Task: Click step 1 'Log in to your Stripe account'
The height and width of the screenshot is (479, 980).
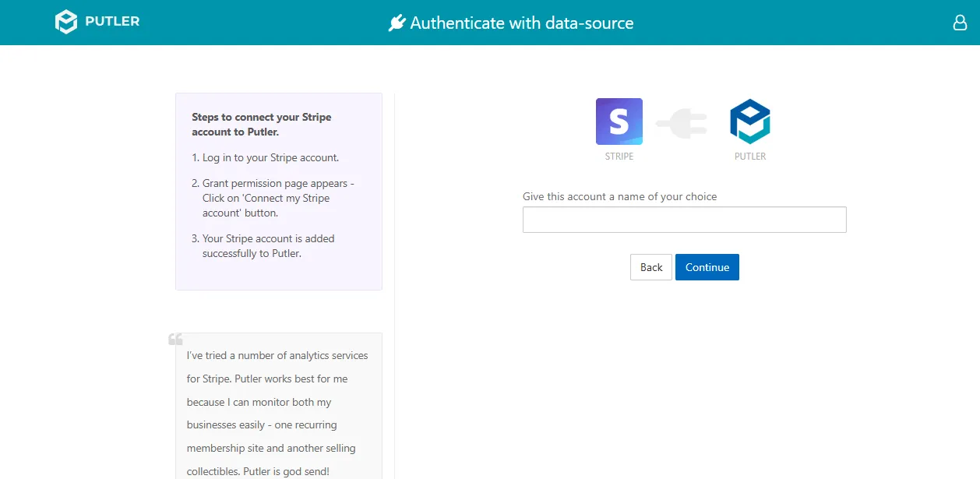Action: [x=266, y=157]
